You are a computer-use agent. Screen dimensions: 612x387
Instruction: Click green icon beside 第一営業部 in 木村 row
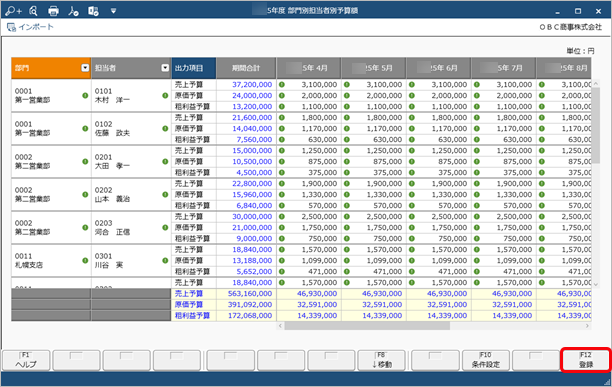click(x=85, y=96)
